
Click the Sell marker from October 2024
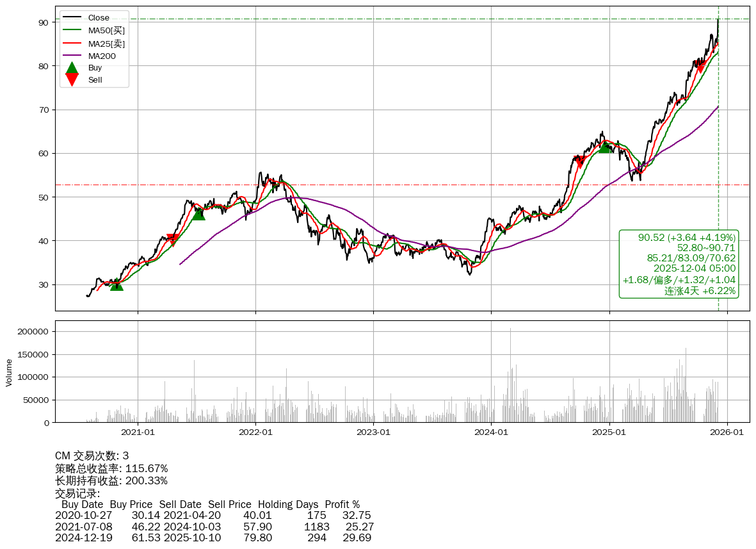point(580,162)
